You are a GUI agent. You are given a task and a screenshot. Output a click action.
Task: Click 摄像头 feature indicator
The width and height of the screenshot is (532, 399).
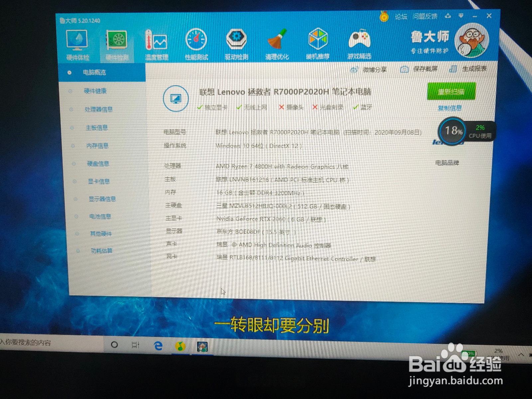291,107
